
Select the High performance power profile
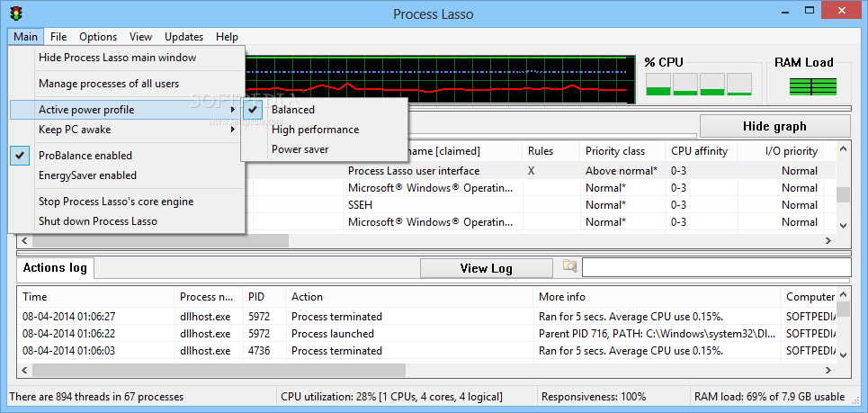[x=325, y=130]
